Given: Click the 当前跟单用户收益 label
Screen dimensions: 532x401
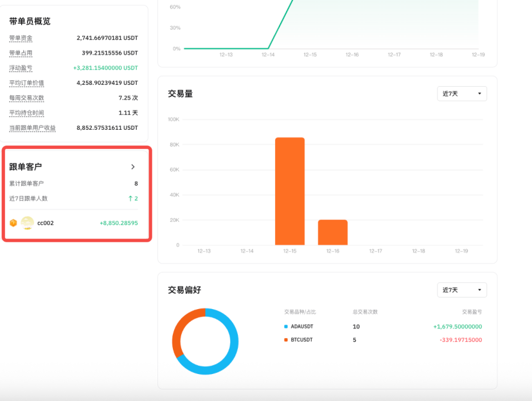Looking at the screenshot, I should 32,128.
